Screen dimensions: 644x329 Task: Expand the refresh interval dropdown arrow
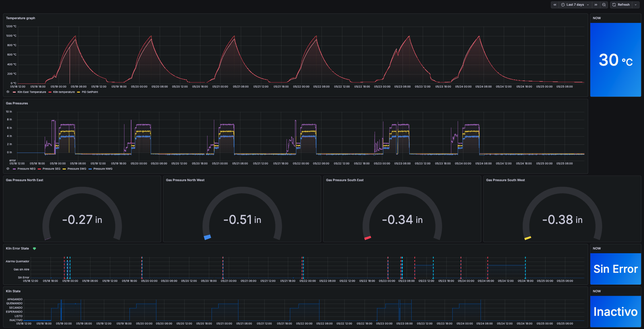tap(636, 5)
